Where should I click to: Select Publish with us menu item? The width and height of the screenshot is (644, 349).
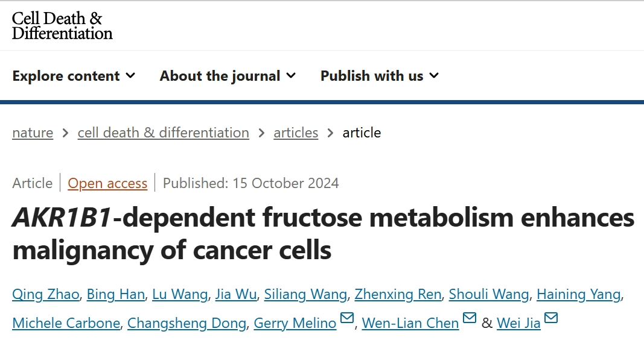[x=380, y=76]
